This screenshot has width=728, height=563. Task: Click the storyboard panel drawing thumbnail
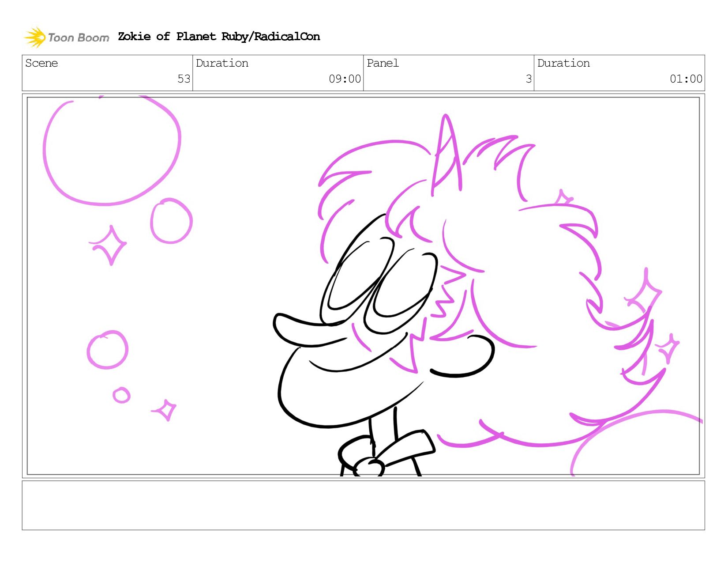(363, 286)
